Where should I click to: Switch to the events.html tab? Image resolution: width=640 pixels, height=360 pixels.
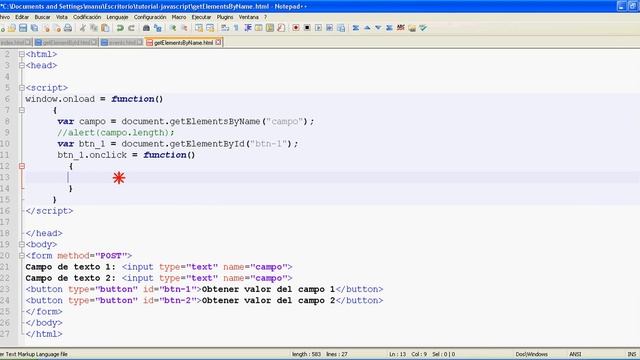[x=122, y=42]
